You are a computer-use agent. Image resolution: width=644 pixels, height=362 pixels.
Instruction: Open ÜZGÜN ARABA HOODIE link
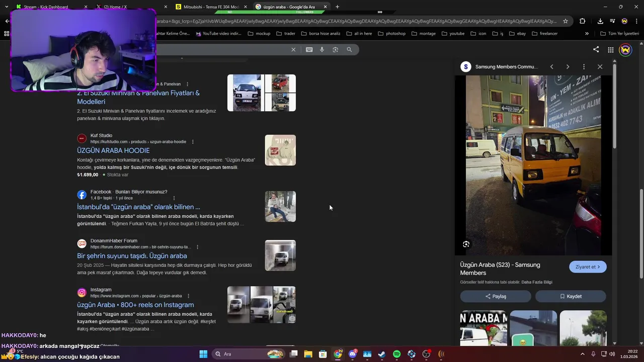(113, 150)
